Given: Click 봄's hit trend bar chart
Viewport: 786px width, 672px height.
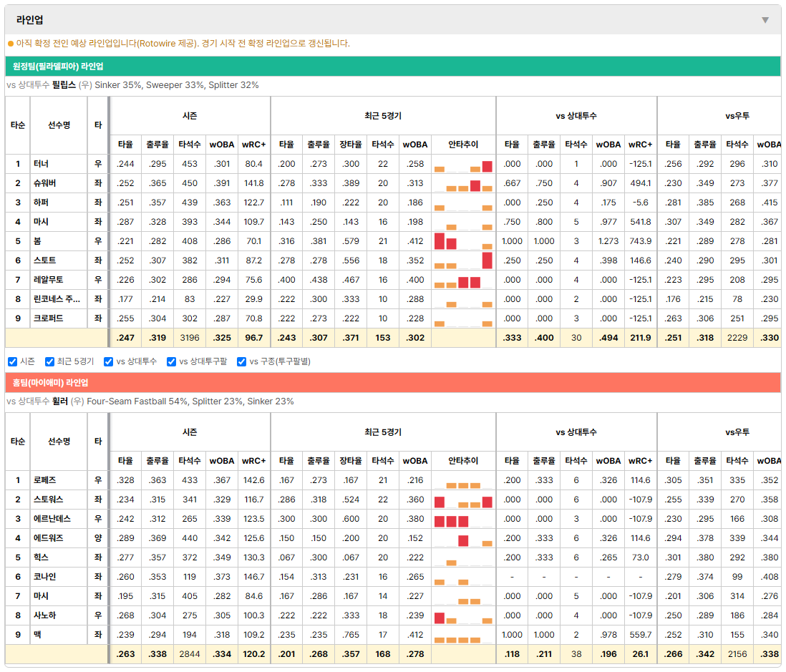Looking at the screenshot, I should pos(463,242).
